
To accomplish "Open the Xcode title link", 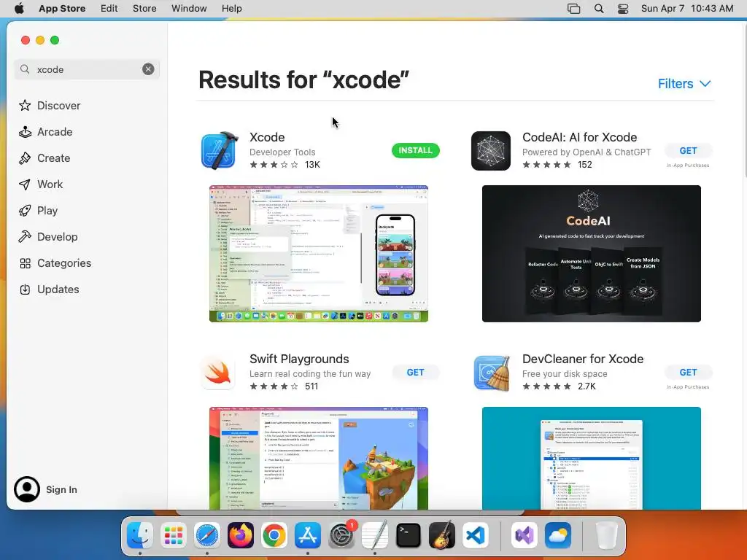I will [267, 137].
